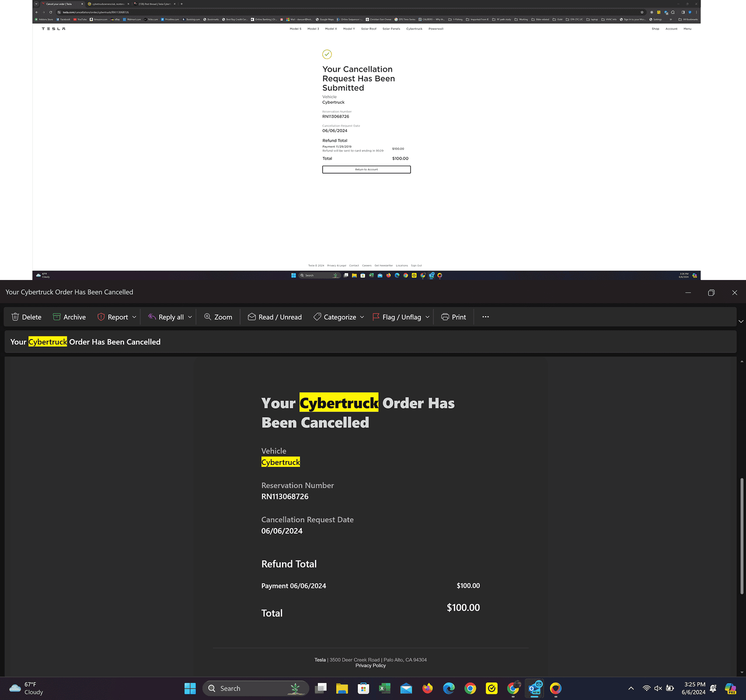Open Wi-Fi network settings in system tray
This screenshot has height=700, width=746.
(646, 688)
